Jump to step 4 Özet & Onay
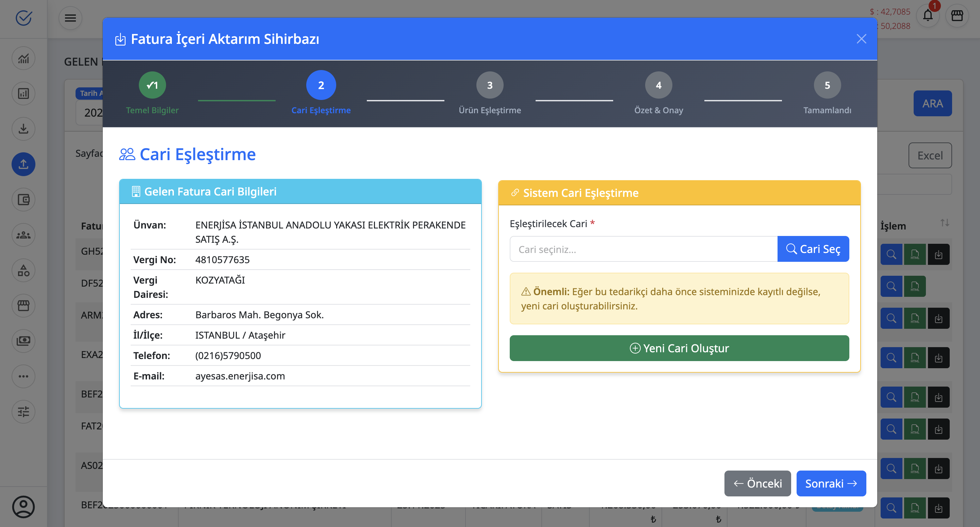 pos(658,85)
